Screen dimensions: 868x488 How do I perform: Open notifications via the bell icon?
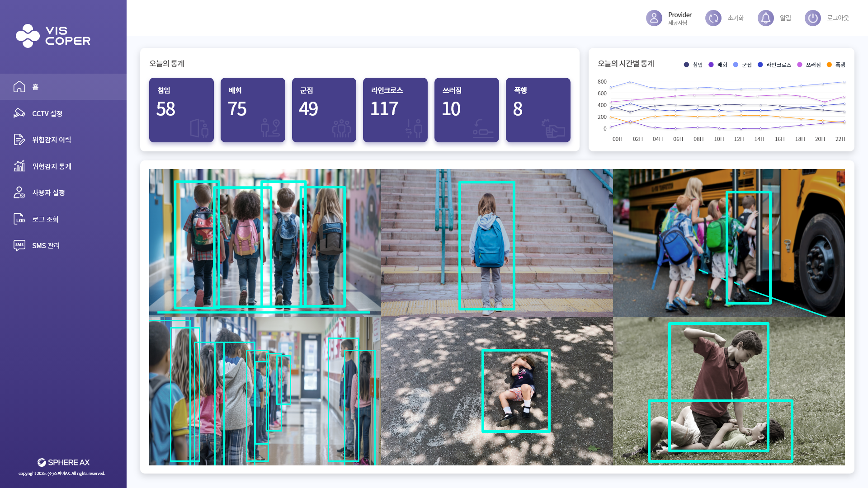(x=765, y=18)
